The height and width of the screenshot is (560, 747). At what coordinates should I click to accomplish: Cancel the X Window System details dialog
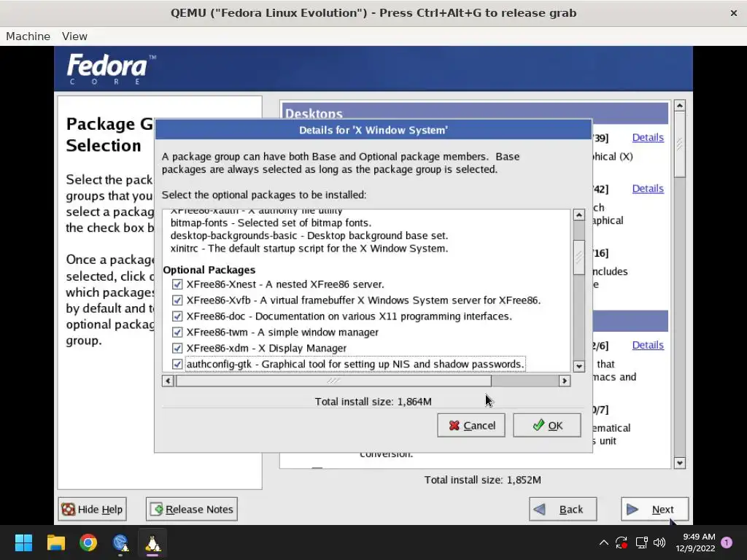[471, 425]
